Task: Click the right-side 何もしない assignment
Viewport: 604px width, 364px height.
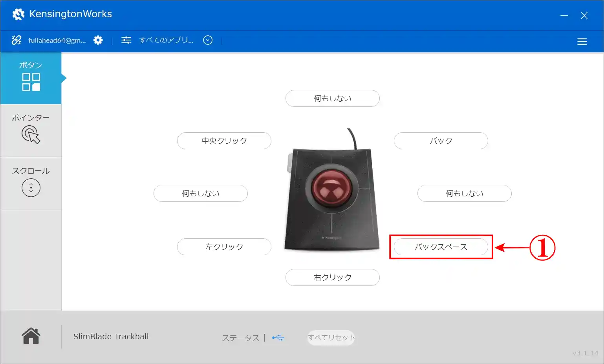Action: [x=465, y=194]
